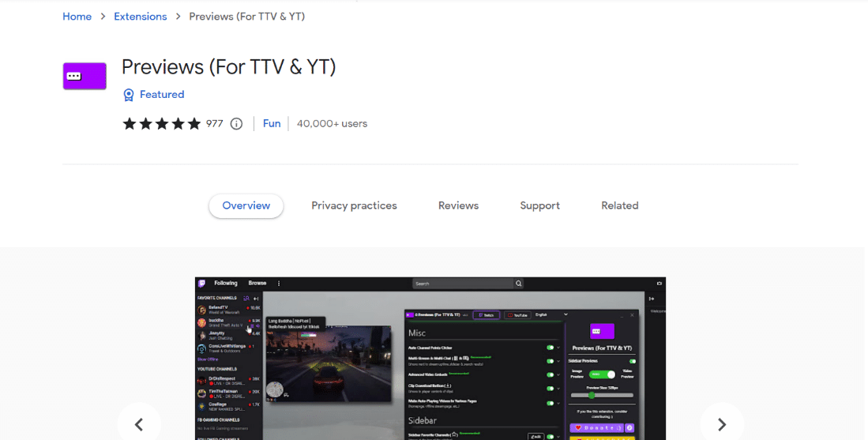Click the purple logo inside the settings popup
Image resolution: width=868 pixels, height=440 pixels.
pyautogui.click(x=602, y=331)
